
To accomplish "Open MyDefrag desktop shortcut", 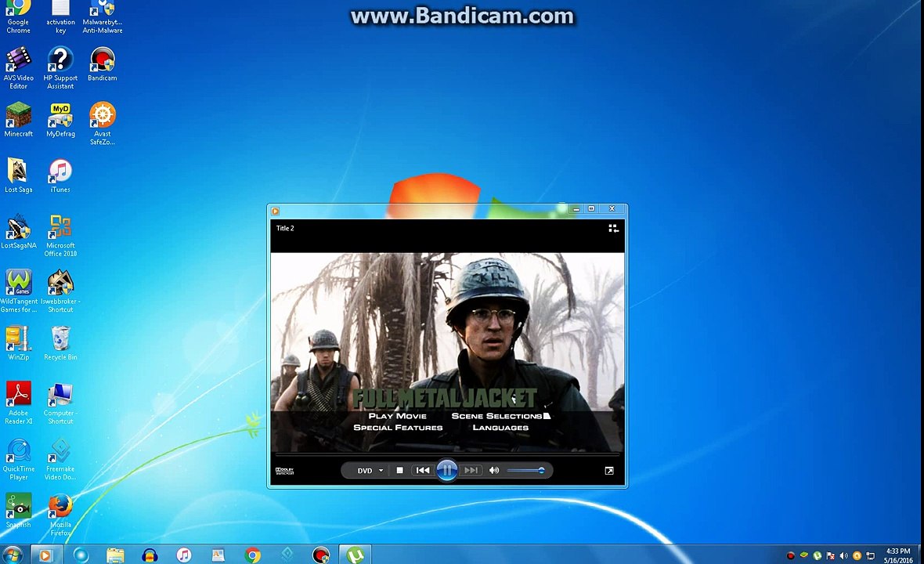I will pyautogui.click(x=60, y=120).
